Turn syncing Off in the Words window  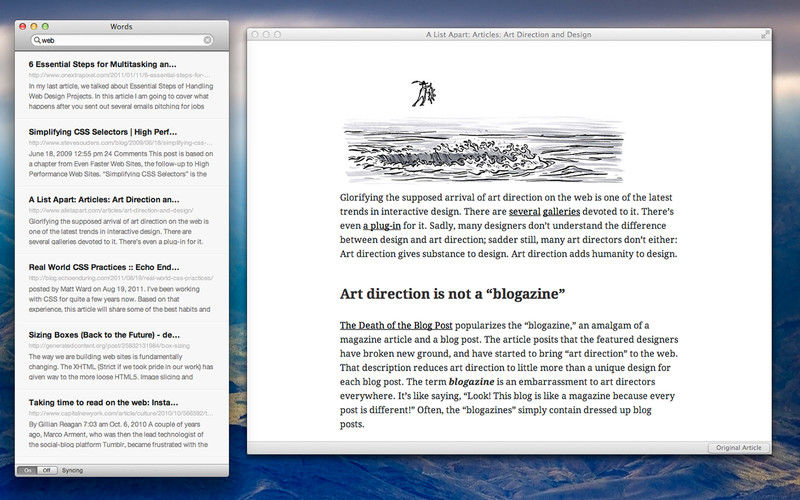[47, 470]
